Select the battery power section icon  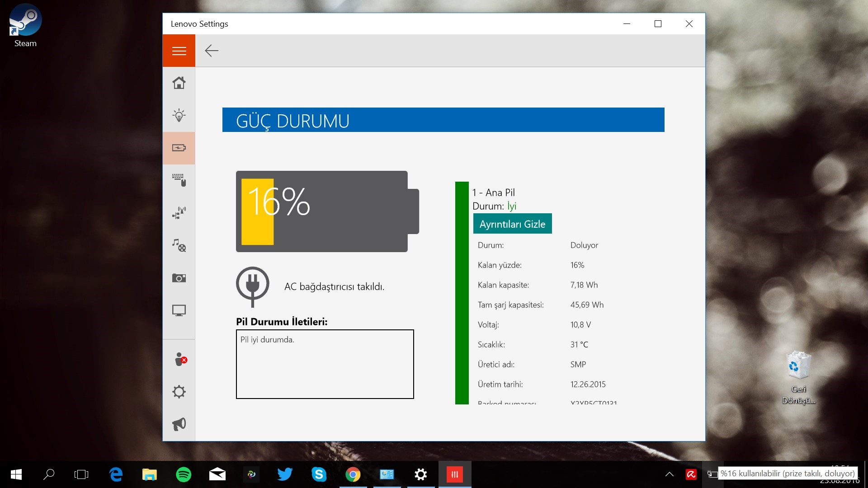point(179,148)
